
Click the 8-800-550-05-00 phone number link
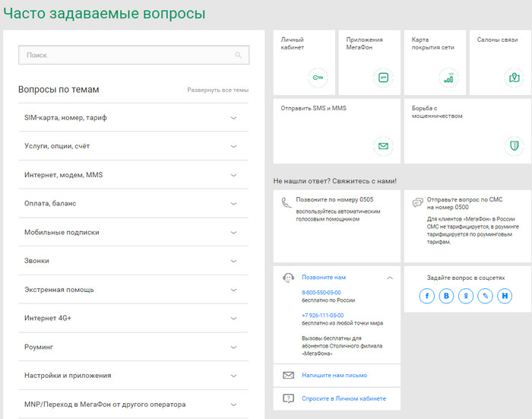coord(321,293)
